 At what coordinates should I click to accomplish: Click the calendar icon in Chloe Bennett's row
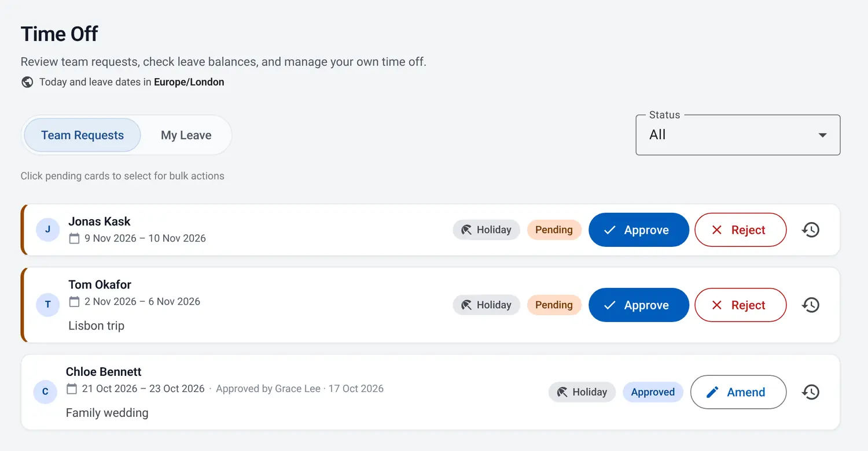tap(72, 389)
